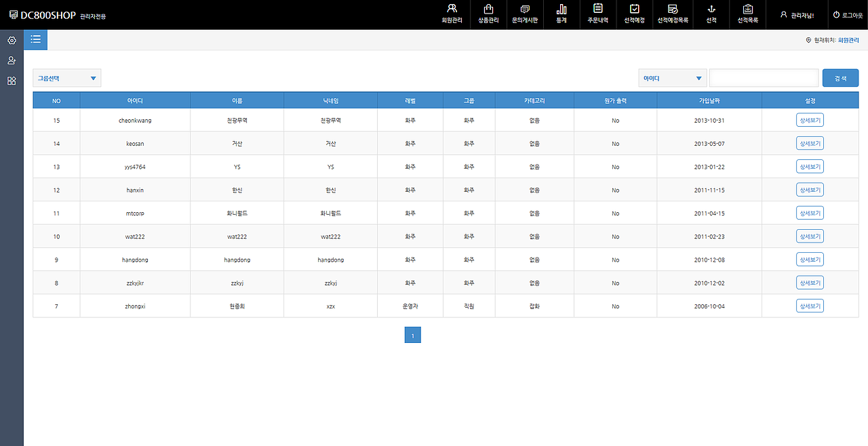Open 선적예정 shipment schedule
Viewport: 868px width, 446px height.
pyautogui.click(x=635, y=14)
